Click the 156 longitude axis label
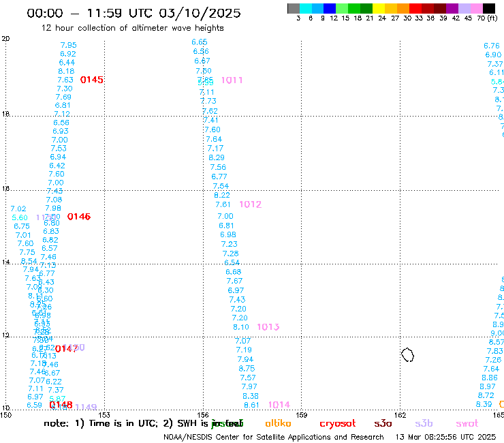The image size is (504, 443). coord(203,415)
